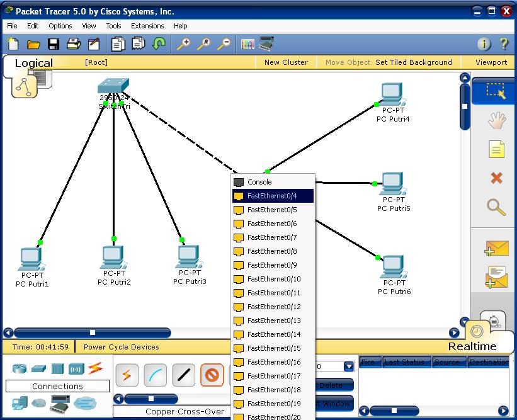Screen dimensions: 517x420
Task: Open the Options menu
Action: tap(60, 26)
